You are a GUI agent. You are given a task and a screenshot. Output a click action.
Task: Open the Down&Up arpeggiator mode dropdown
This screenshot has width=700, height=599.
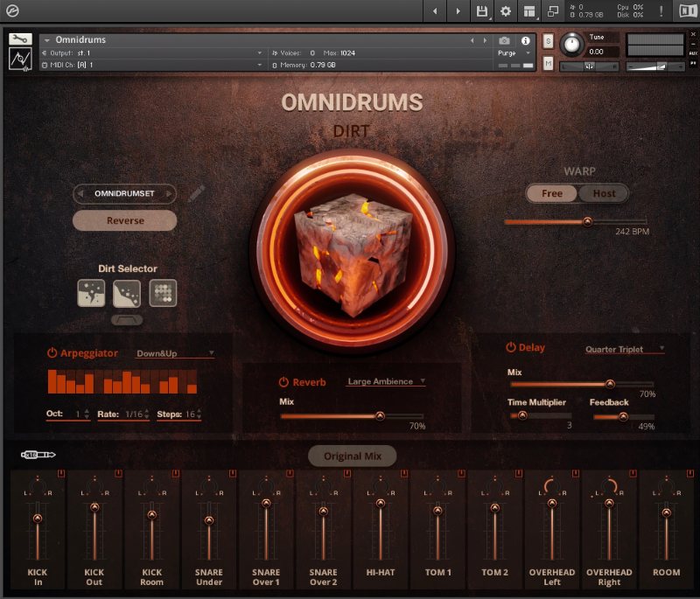tap(175, 354)
